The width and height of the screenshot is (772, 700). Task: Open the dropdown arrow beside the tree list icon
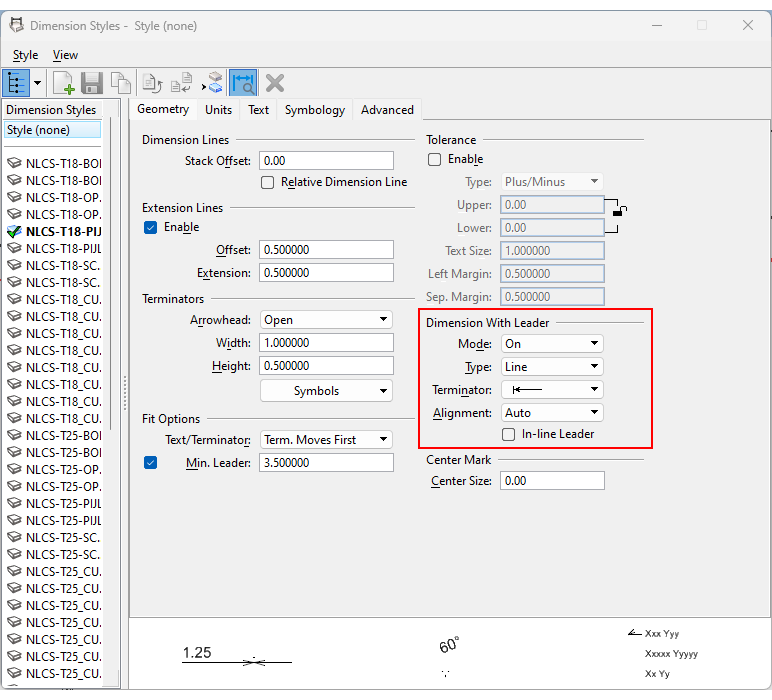37,83
